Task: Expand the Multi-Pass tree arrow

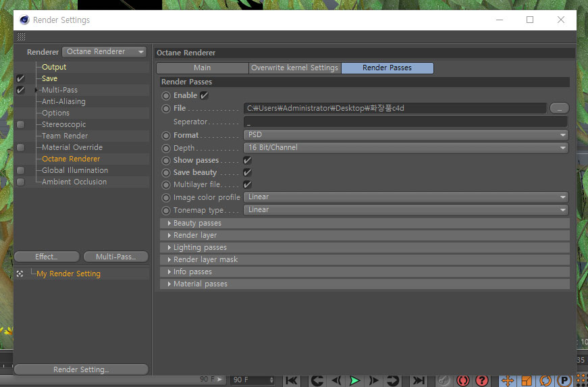Action: click(36, 90)
